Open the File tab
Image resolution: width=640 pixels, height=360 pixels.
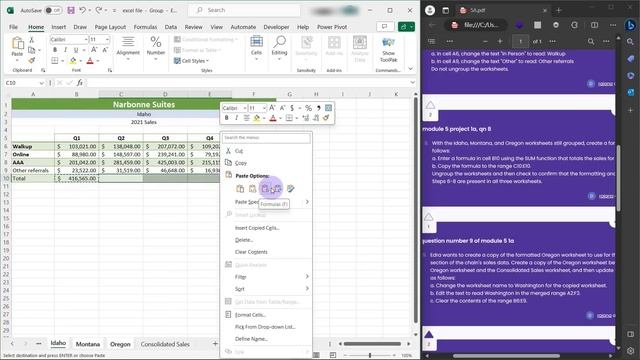coord(13,27)
